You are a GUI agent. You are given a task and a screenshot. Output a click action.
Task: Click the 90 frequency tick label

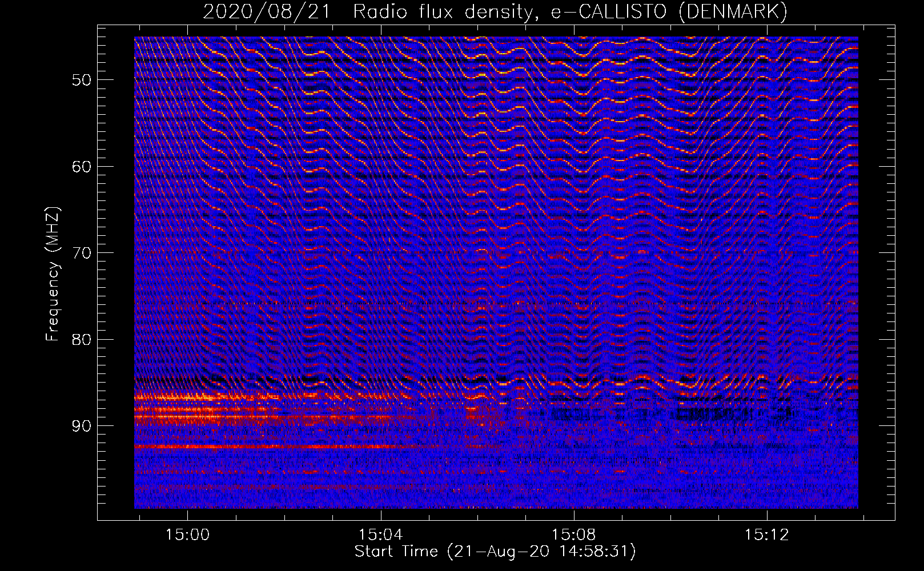pos(81,426)
